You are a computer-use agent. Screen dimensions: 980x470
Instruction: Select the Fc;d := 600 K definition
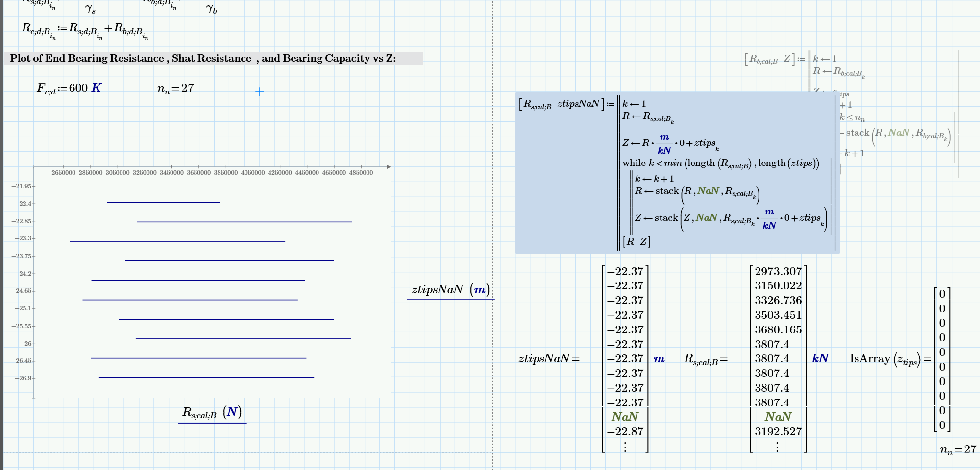point(69,88)
